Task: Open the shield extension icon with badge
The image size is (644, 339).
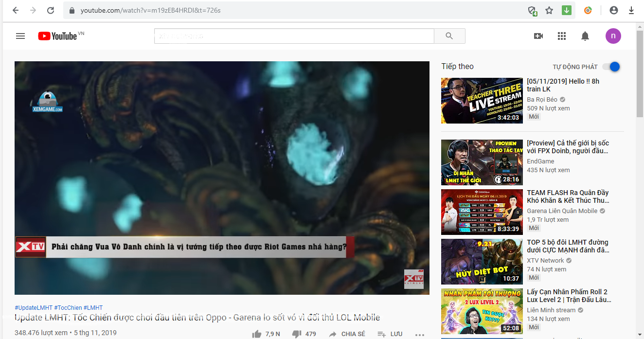Action: click(x=533, y=11)
